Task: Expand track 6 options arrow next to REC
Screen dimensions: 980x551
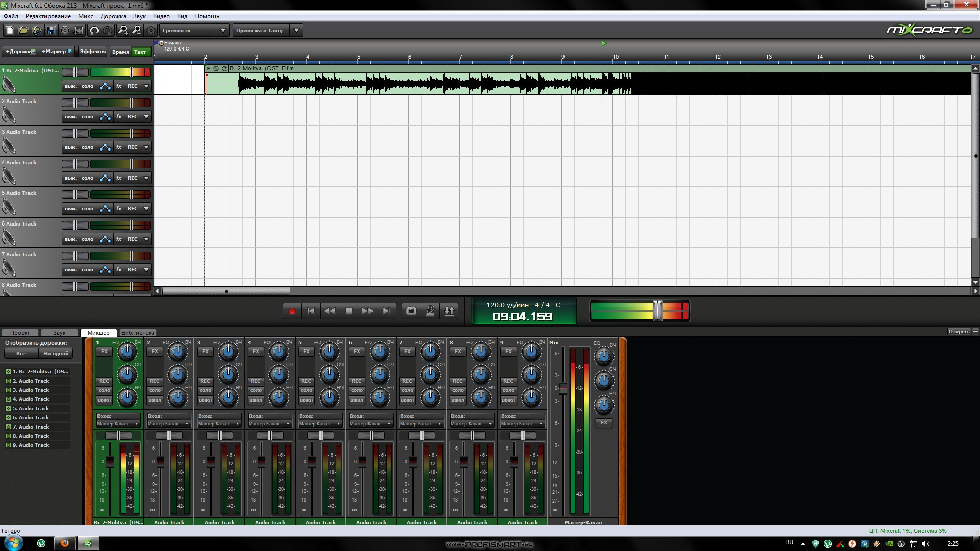Action: (146, 239)
